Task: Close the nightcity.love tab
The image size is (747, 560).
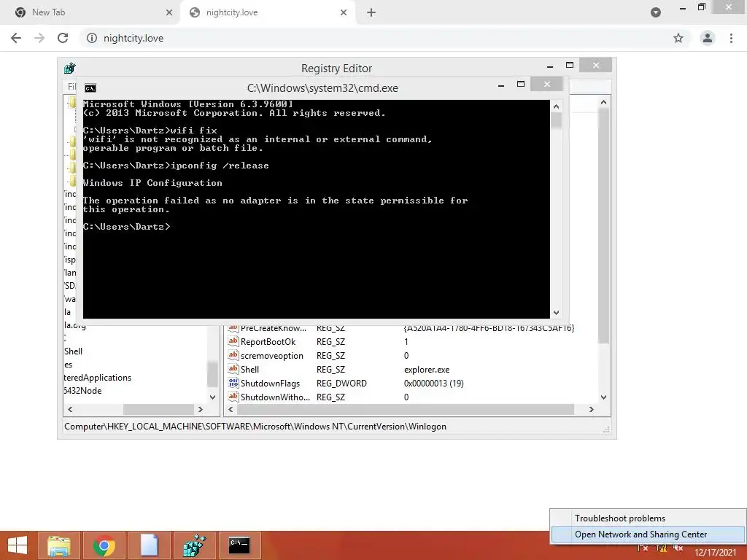Action: (344, 12)
